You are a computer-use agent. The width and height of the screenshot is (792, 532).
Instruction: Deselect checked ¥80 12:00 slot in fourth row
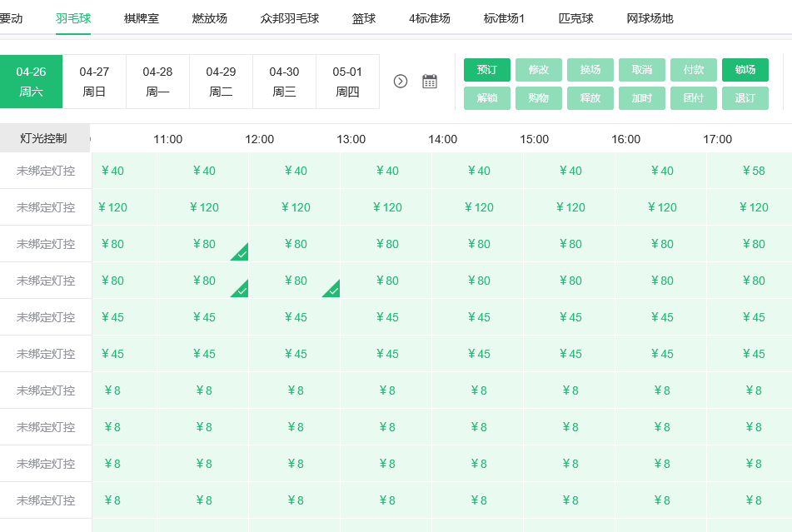[295, 280]
